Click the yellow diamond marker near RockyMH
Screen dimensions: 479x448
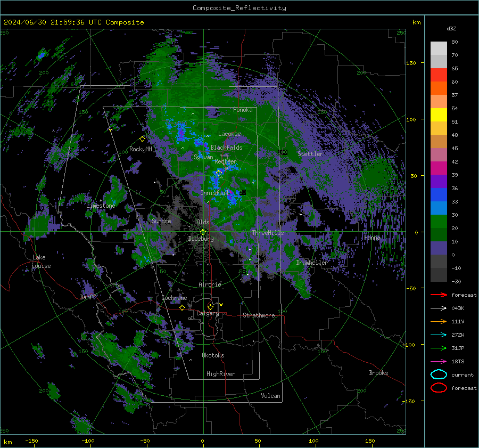[x=142, y=139]
